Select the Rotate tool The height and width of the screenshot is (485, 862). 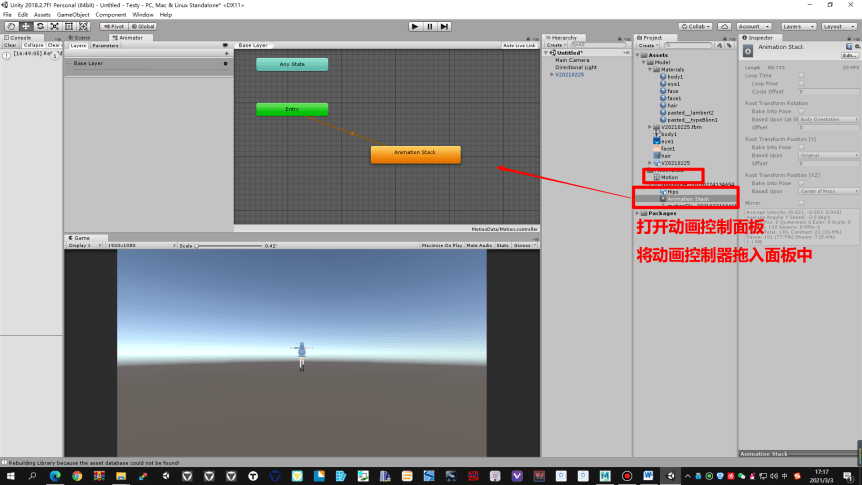click(40, 26)
